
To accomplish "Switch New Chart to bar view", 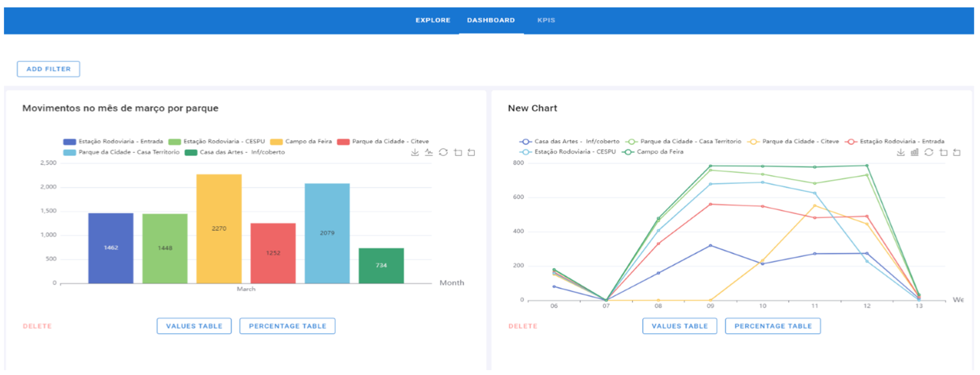I will 915,152.
